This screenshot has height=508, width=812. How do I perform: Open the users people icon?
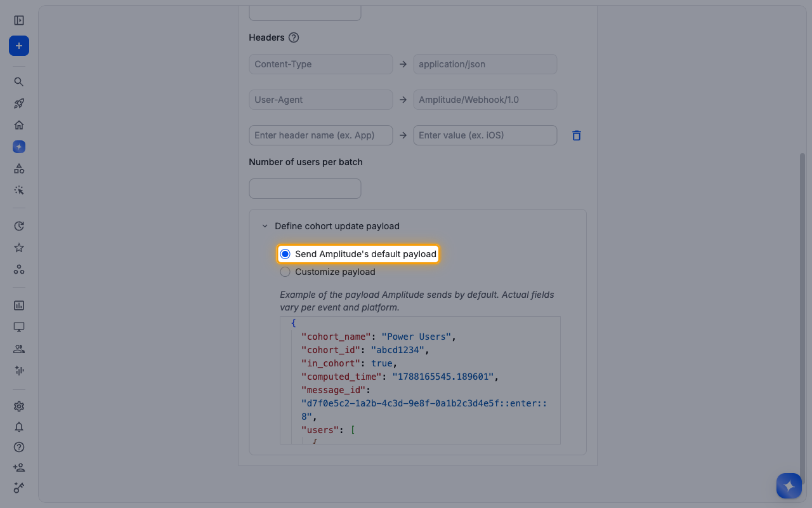click(x=19, y=349)
